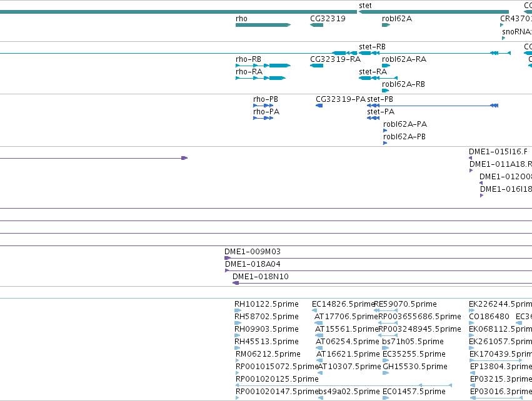Click the RM06212.5prime EST label

(268, 354)
